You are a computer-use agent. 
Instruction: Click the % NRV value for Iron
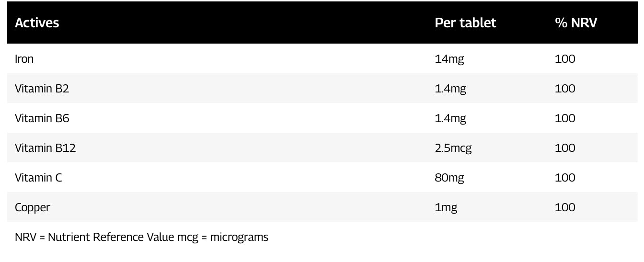pyautogui.click(x=565, y=59)
